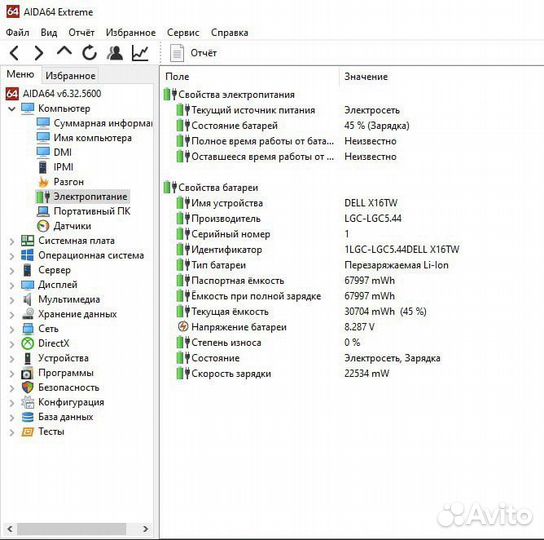The image size is (544, 540).
Task: Open the user profile toolbar icon
Action: point(115,53)
